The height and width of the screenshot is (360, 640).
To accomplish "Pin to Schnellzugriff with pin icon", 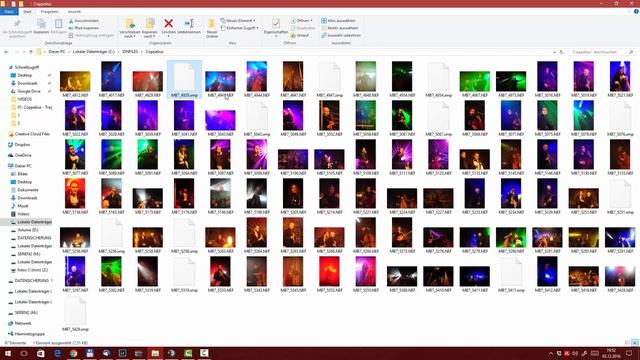I will click(17, 24).
